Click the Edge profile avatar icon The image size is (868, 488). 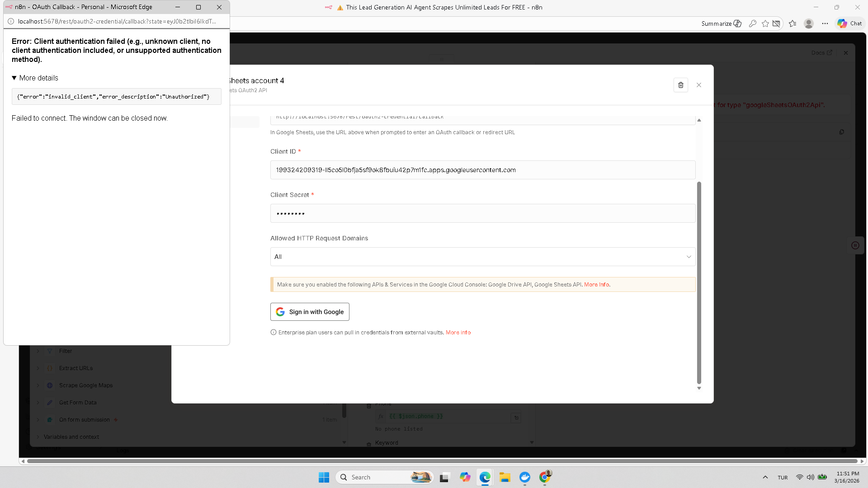click(x=809, y=23)
